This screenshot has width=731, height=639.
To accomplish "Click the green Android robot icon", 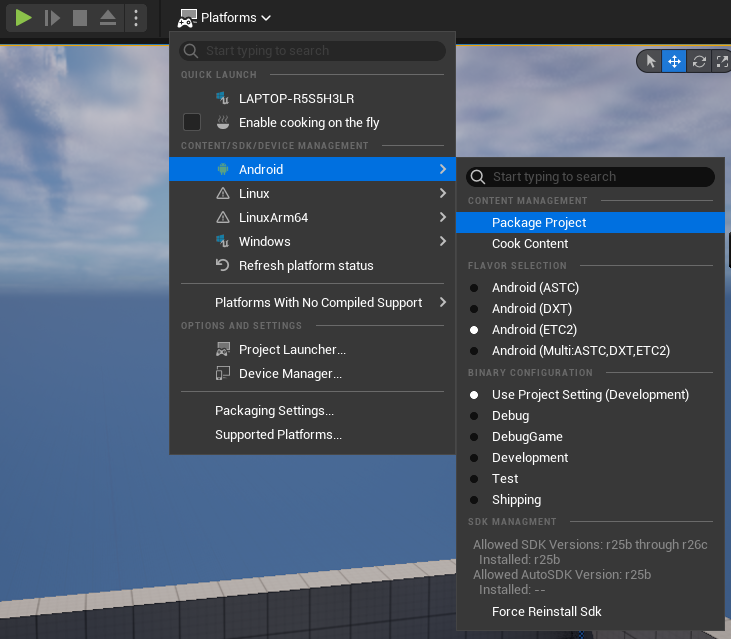I will 223,169.
